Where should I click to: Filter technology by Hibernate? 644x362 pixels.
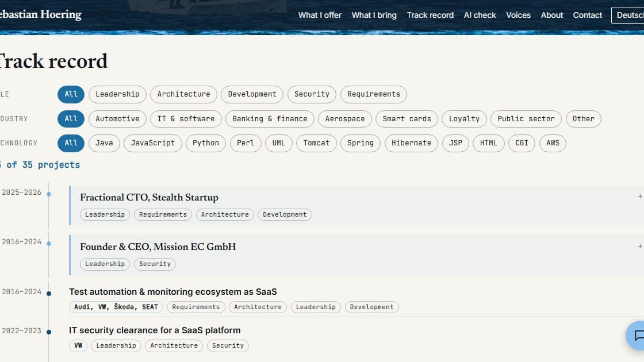411,143
